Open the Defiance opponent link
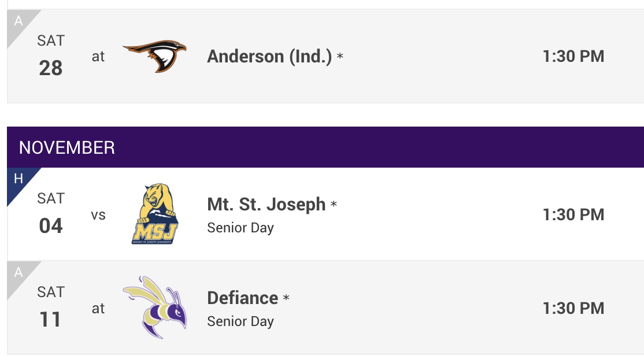The width and height of the screenshot is (644, 363). [243, 298]
